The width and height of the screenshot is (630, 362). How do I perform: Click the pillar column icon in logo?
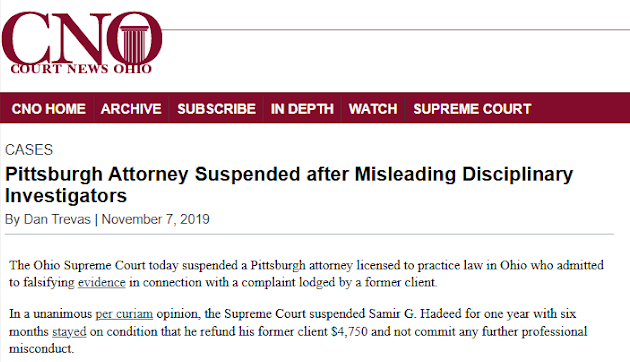134,44
